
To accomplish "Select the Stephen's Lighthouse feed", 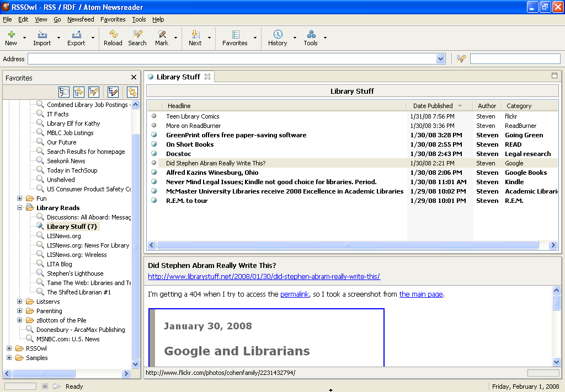I will [x=75, y=273].
